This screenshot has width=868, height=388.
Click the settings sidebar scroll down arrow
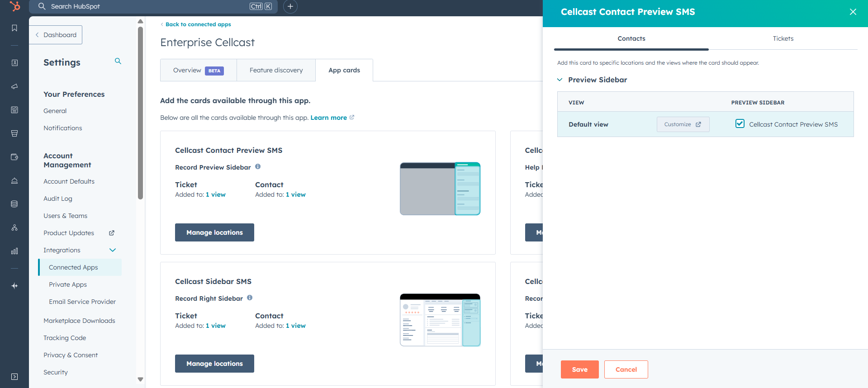point(140,379)
